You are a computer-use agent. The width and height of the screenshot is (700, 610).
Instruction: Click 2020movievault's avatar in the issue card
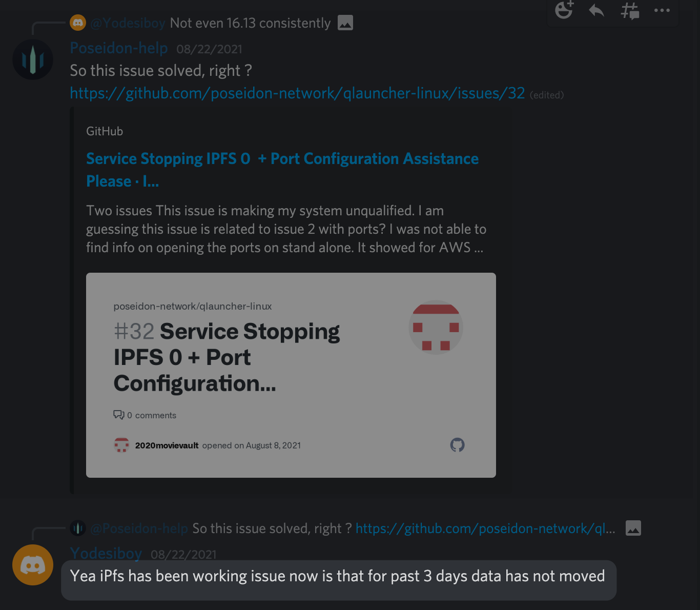(121, 445)
